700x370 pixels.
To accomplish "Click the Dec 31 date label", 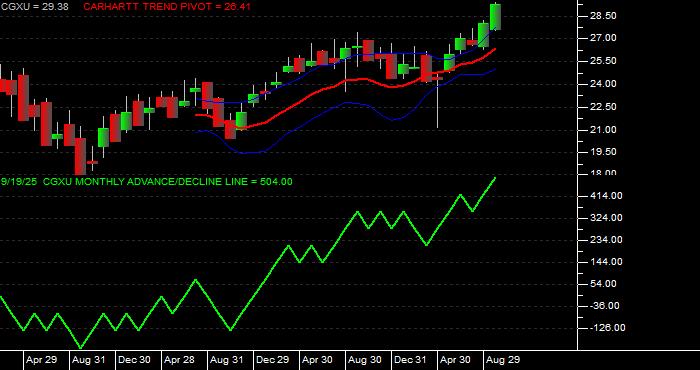I will [x=410, y=360].
